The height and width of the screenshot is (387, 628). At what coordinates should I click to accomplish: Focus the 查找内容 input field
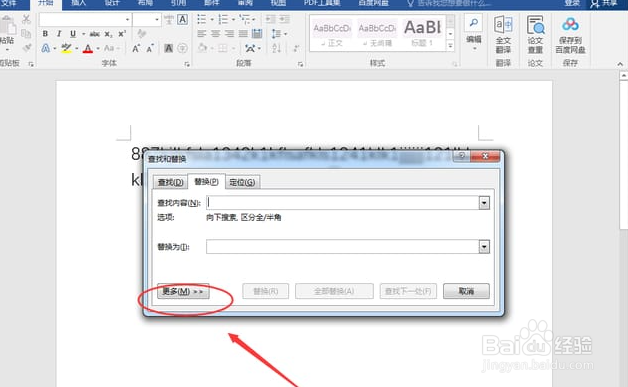343,203
